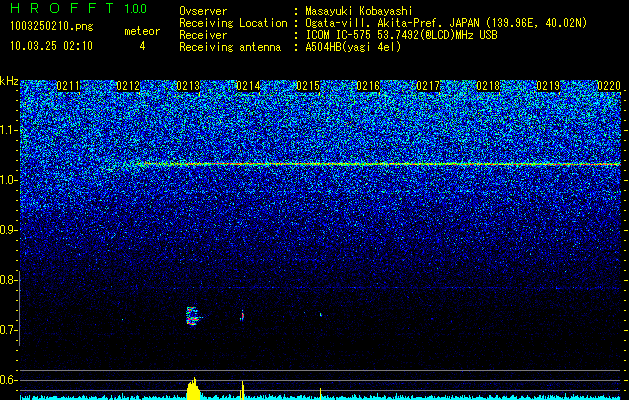629x400 pixels.
Task: Click the Receiving Location text Ogata-vill. Akita-Pref. JAPAN
Action: (392, 23)
